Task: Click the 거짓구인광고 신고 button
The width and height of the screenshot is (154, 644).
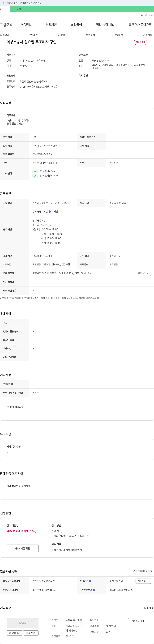Action: (x=142, y=571)
